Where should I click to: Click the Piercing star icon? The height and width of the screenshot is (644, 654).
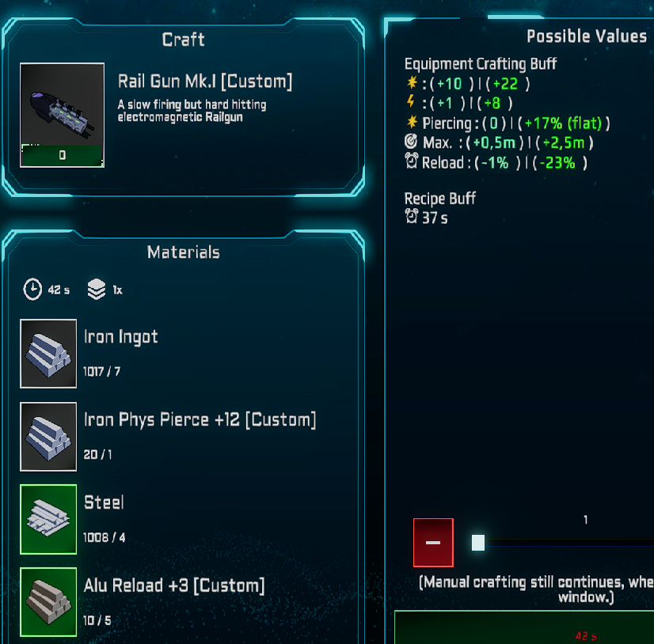pyautogui.click(x=412, y=122)
